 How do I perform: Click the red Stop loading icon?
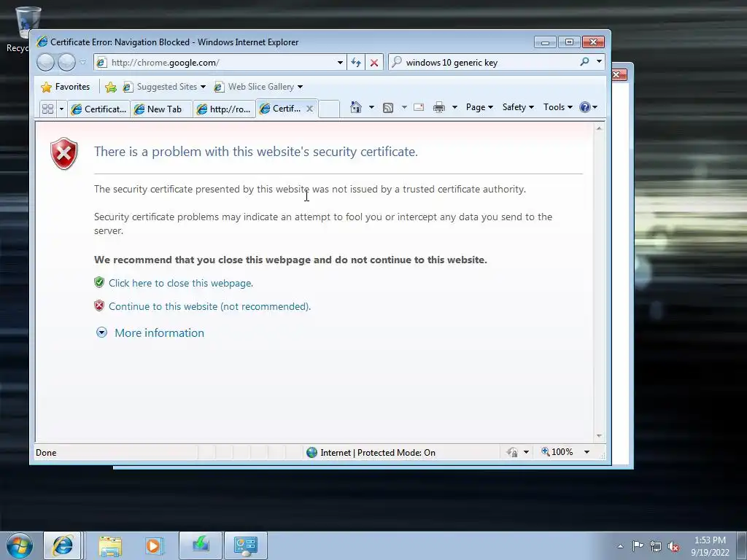pyautogui.click(x=374, y=63)
